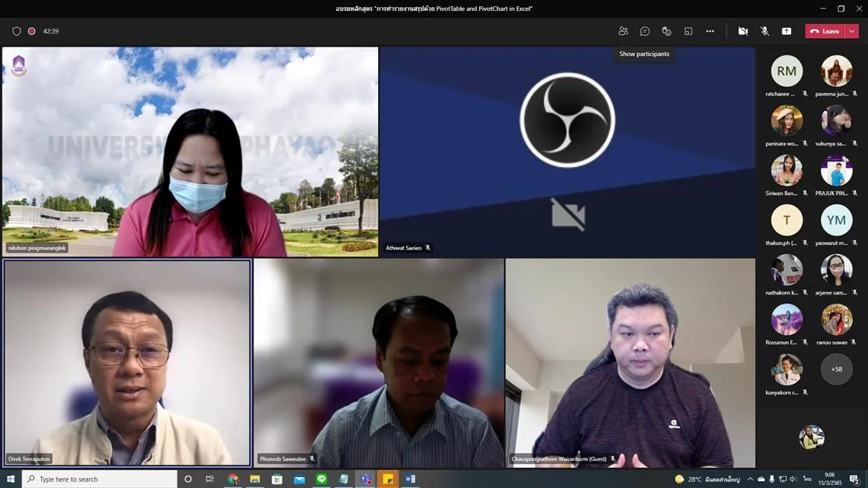Screen dimensions: 868x488
Task: Select RM ratchanee participant avatar
Action: click(x=786, y=71)
